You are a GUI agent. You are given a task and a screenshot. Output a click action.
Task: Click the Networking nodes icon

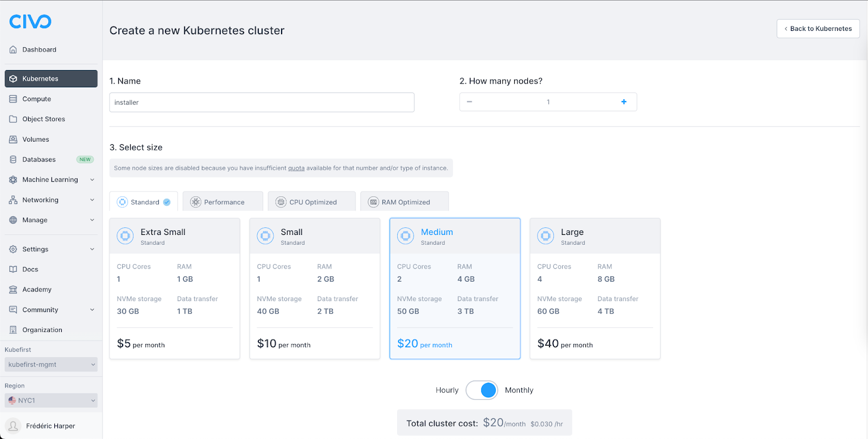point(13,200)
